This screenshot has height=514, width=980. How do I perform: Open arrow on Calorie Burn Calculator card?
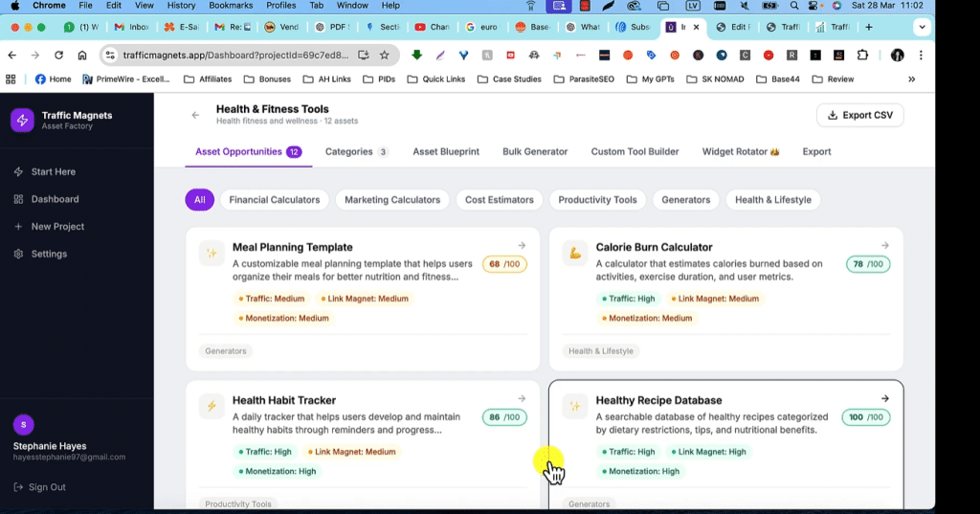[x=885, y=246]
